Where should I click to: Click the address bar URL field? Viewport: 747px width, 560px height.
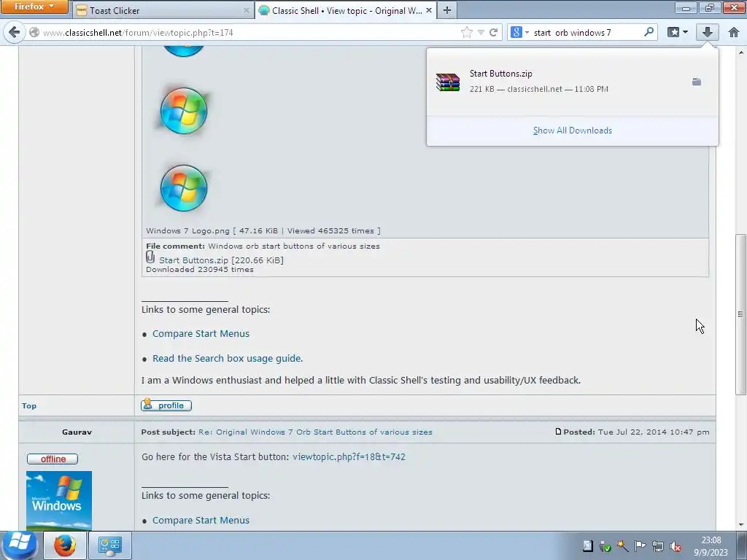click(248, 32)
